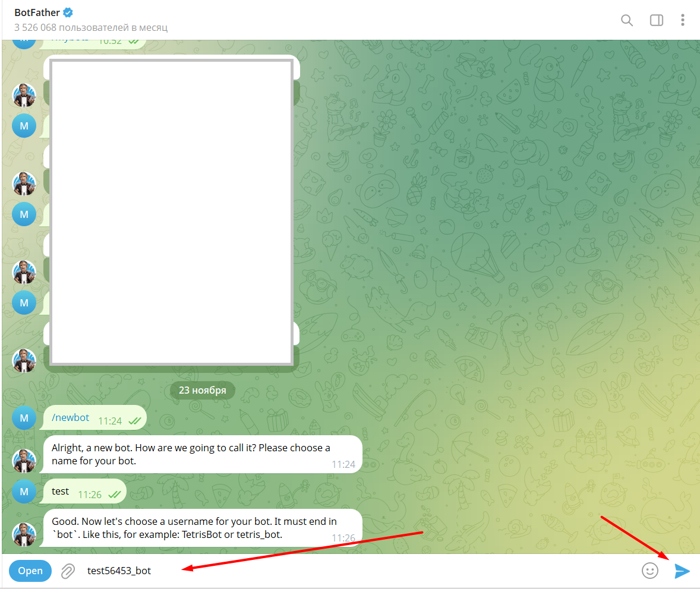Screen dimensions: 700x589
Task: Click the BotFather chat title
Action: [x=37, y=12]
